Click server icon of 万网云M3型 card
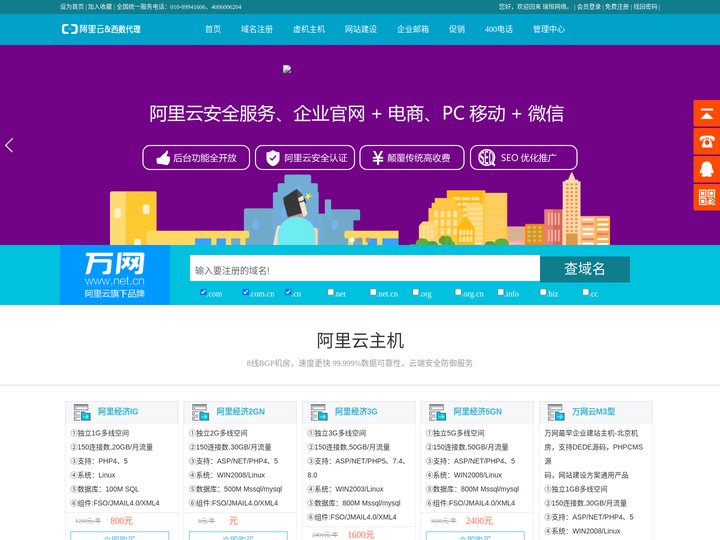720x540 pixels. click(x=556, y=412)
